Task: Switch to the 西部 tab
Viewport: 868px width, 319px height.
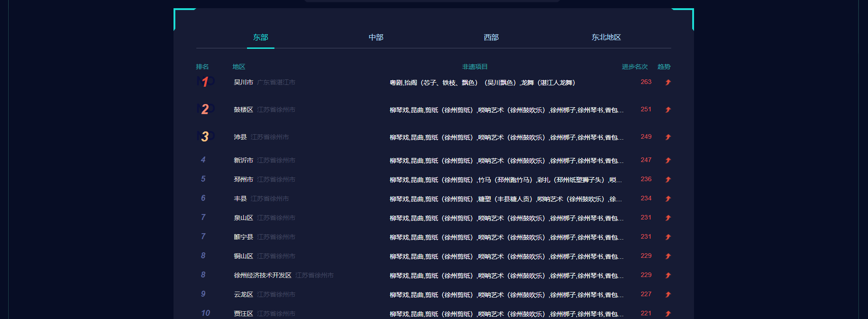Action: pyautogui.click(x=491, y=37)
